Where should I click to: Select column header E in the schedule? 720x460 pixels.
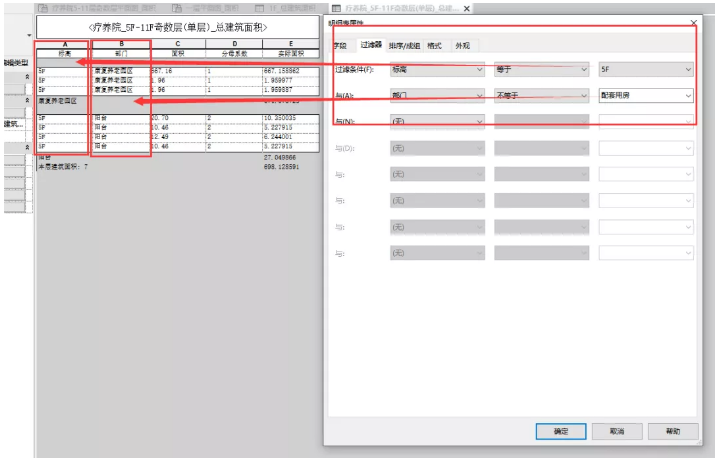point(291,44)
